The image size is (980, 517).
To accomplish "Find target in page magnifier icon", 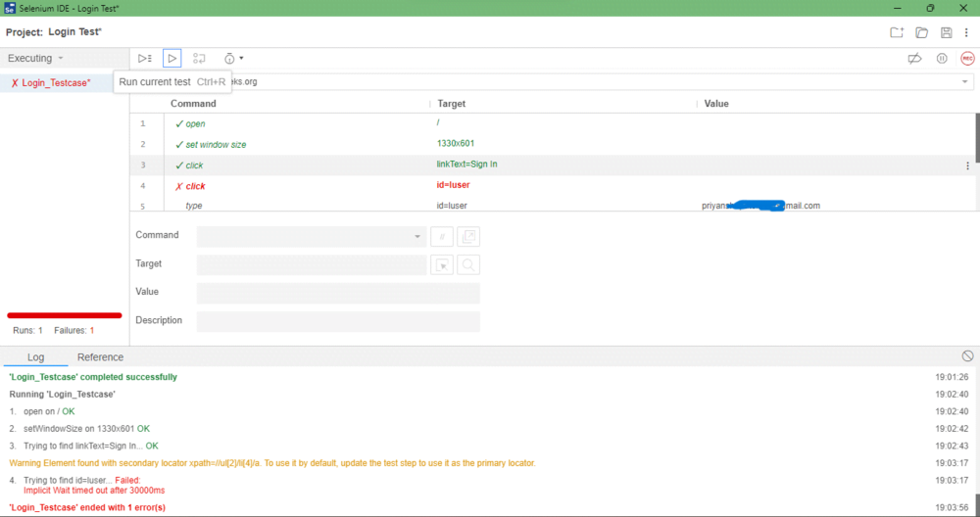I will click(x=468, y=264).
